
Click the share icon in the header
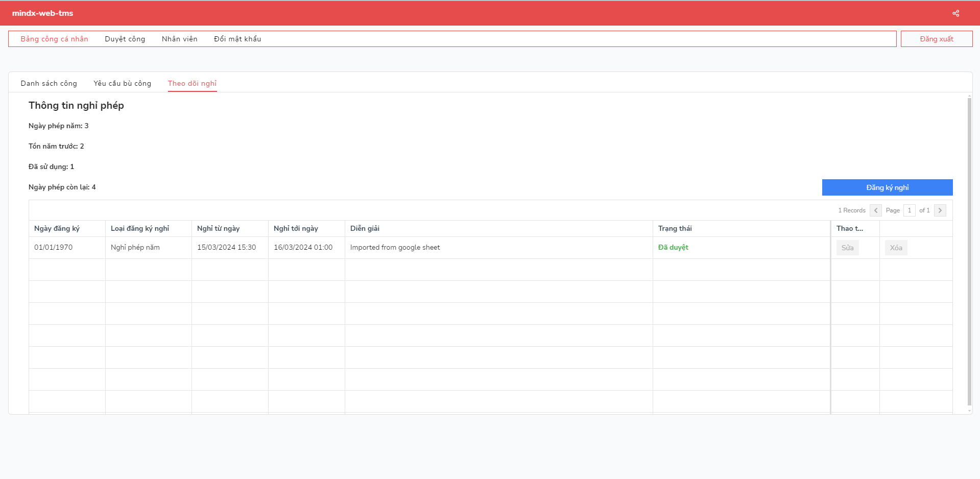(x=955, y=13)
